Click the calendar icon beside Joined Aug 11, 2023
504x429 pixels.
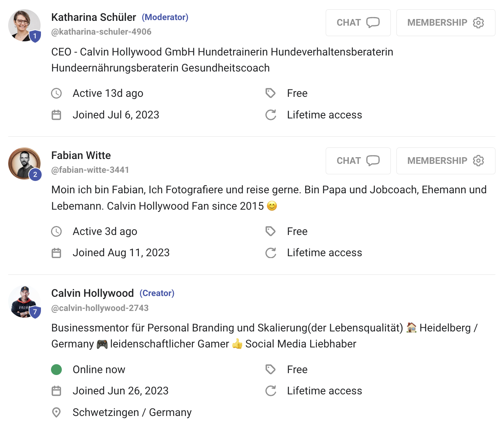(x=56, y=253)
